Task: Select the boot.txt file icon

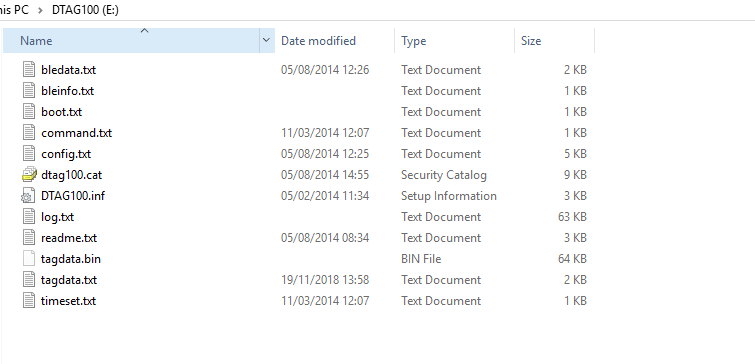Action: click(29, 112)
